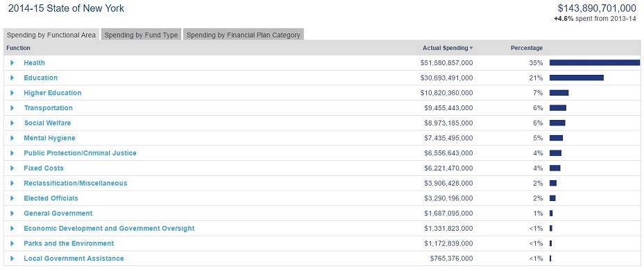The image size is (644, 271).
Task: Open Spending by Financial Plan Category tab
Action: 243,35
